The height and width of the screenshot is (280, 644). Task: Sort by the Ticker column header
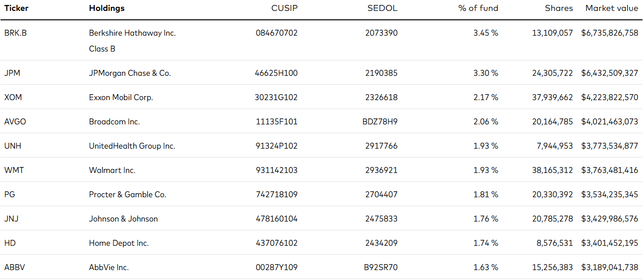click(x=16, y=8)
